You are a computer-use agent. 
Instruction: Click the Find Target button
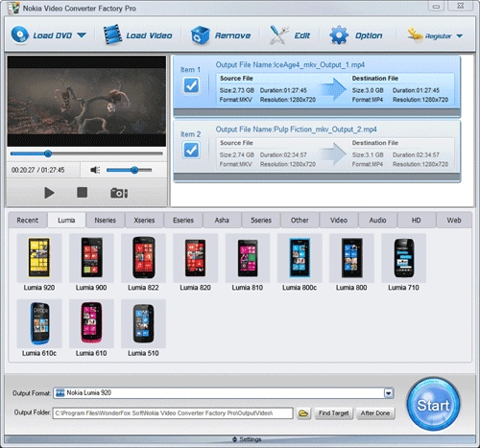(x=334, y=413)
